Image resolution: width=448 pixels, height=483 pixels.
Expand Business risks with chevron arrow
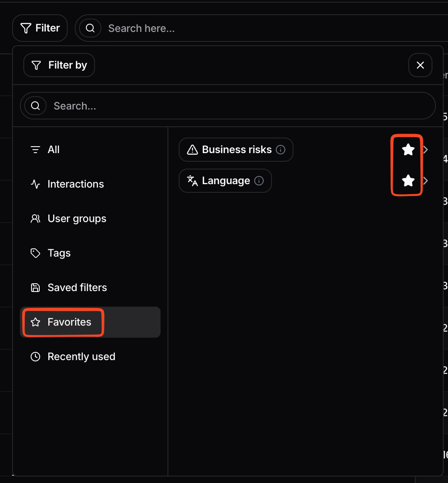click(426, 150)
